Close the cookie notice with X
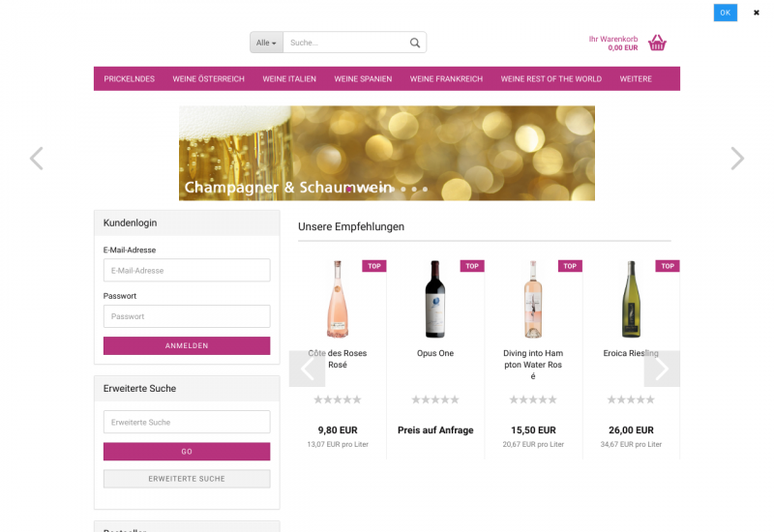This screenshot has width=774, height=532. (x=757, y=13)
